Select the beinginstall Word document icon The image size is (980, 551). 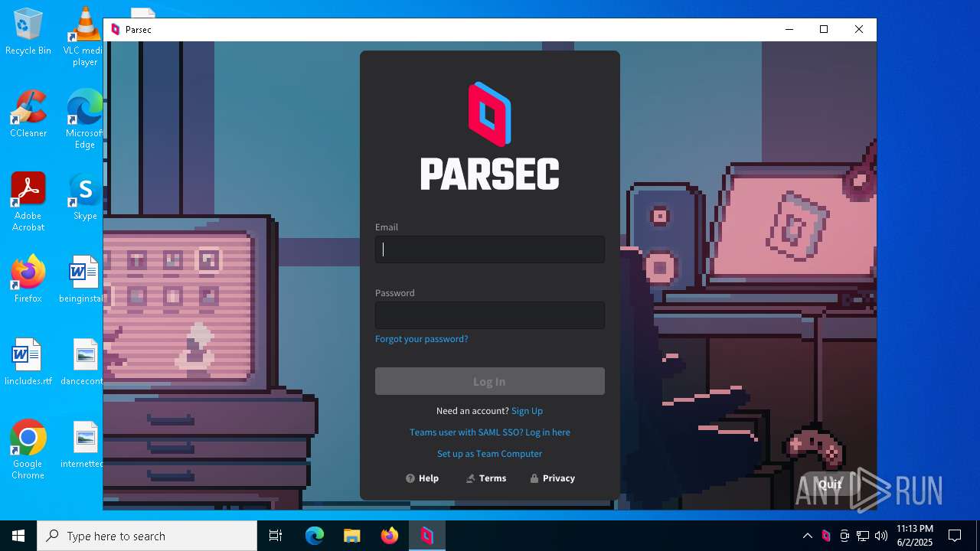click(x=83, y=279)
